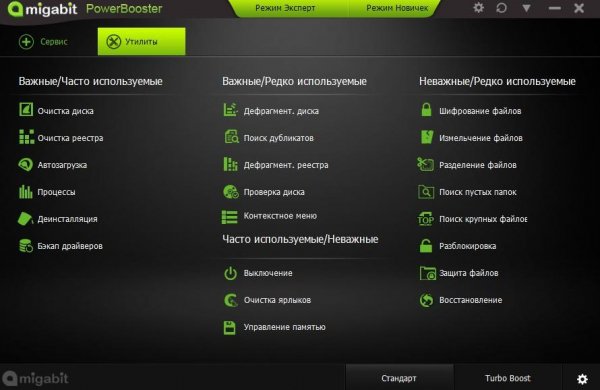Click the Измельчение файлов label
The width and height of the screenshot is (600, 390).
pyautogui.click(x=481, y=138)
